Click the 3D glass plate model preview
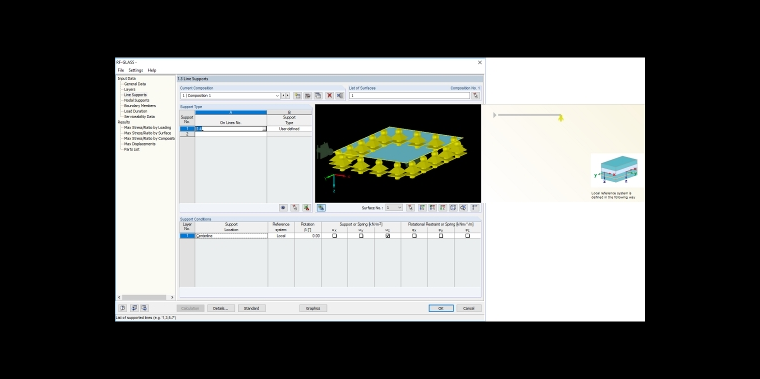The height and width of the screenshot is (379, 760). [397, 153]
